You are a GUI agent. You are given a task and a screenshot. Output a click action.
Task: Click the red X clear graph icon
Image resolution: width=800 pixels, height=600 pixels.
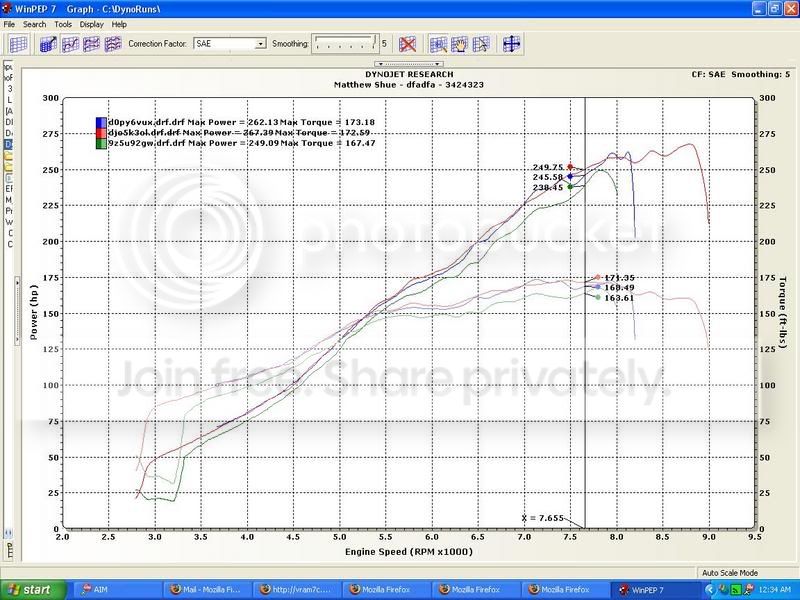pyautogui.click(x=407, y=44)
